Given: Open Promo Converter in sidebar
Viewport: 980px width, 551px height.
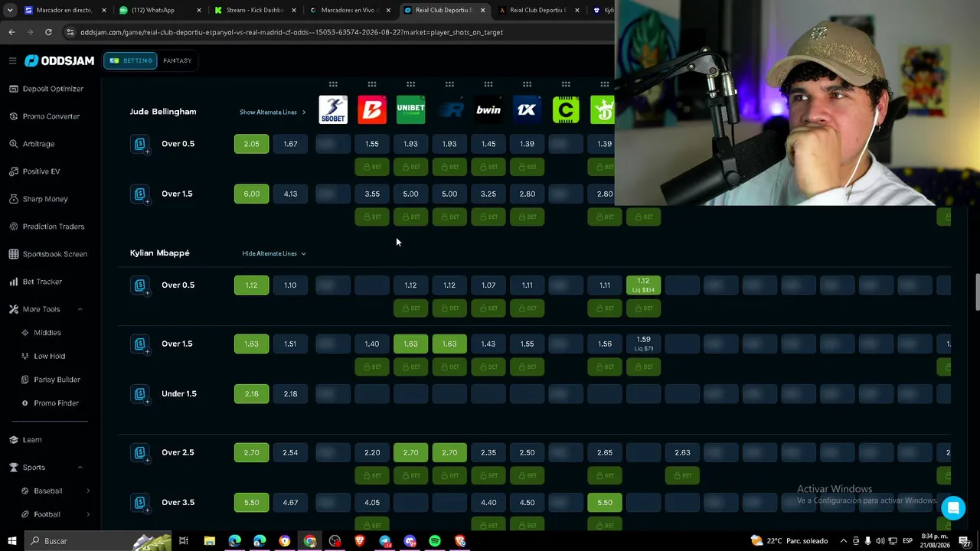Looking at the screenshot, I should click(x=44, y=116).
